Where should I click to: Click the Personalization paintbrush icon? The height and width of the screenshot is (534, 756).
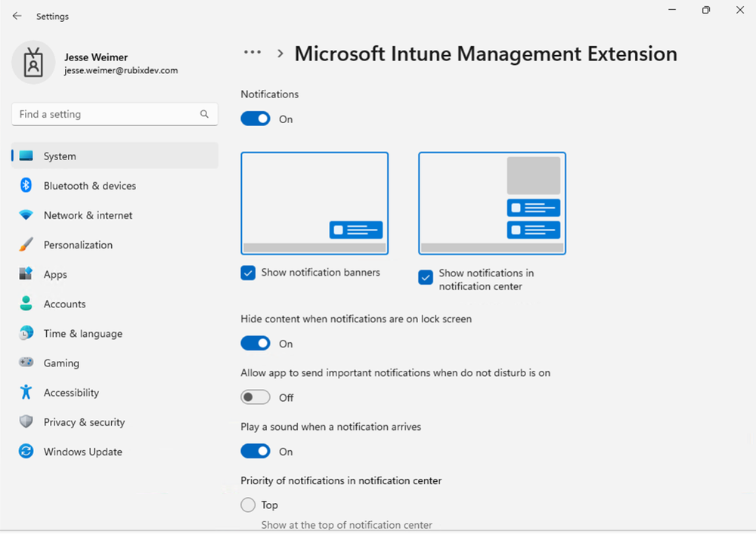click(26, 244)
